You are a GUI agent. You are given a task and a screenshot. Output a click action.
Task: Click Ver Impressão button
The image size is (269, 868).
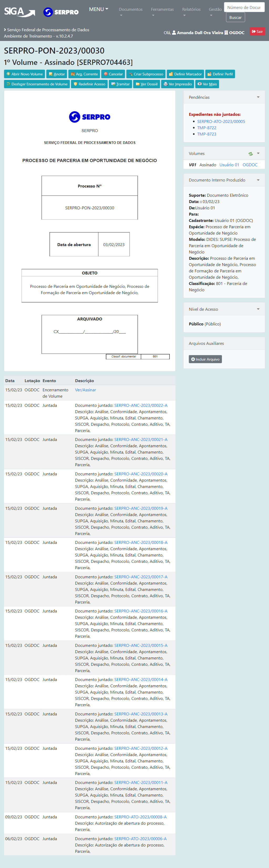pos(177,84)
